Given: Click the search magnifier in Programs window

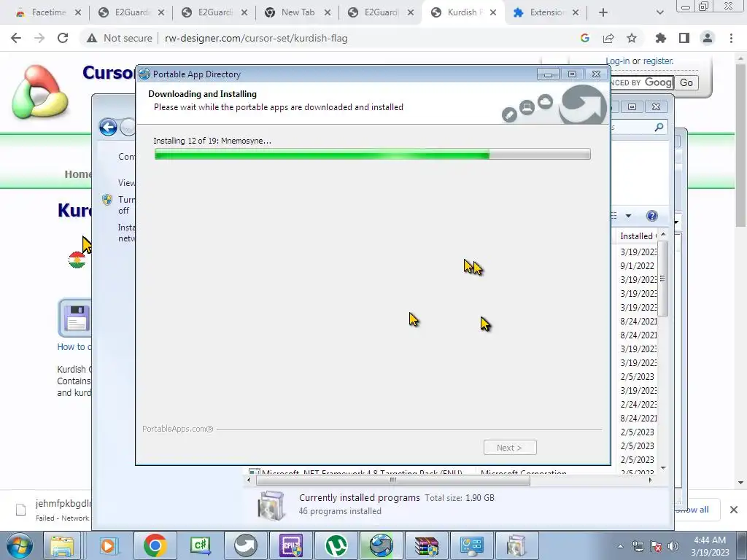Looking at the screenshot, I should coord(659,127).
